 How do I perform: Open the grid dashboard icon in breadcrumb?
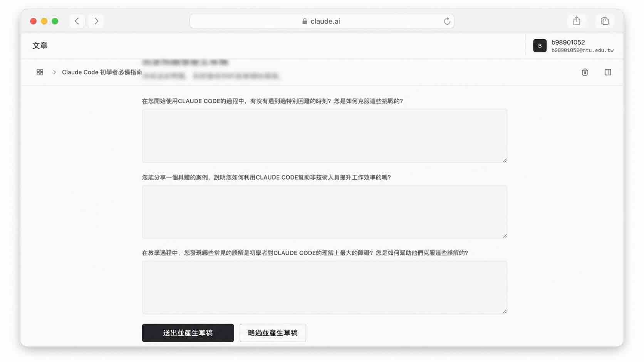coord(40,72)
